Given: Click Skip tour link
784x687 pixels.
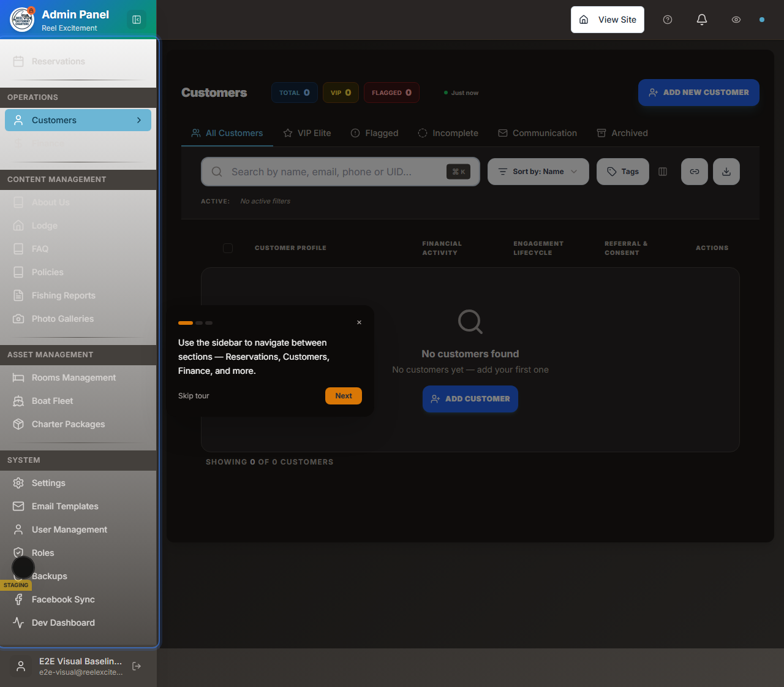Looking at the screenshot, I should (194, 396).
